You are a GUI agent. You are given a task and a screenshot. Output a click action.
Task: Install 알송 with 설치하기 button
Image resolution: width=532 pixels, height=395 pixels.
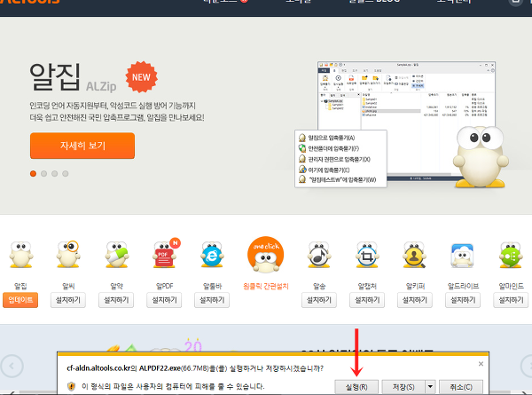click(x=319, y=300)
